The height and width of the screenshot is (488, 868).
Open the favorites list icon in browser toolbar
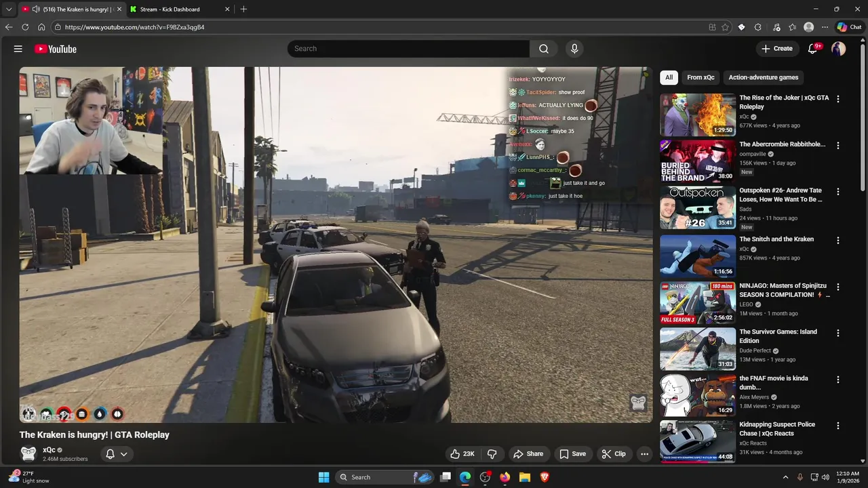coord(792,27)
